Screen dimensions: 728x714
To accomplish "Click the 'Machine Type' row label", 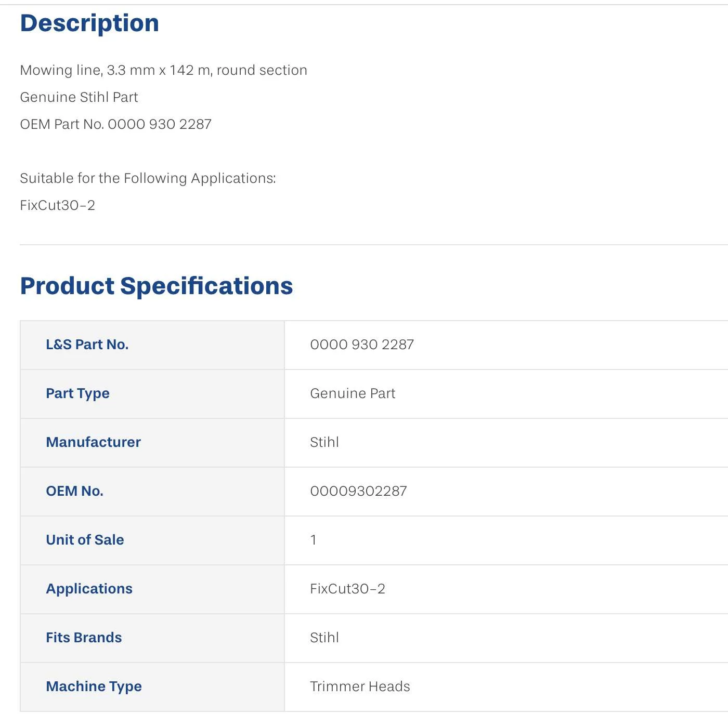I will click(94, 686).
